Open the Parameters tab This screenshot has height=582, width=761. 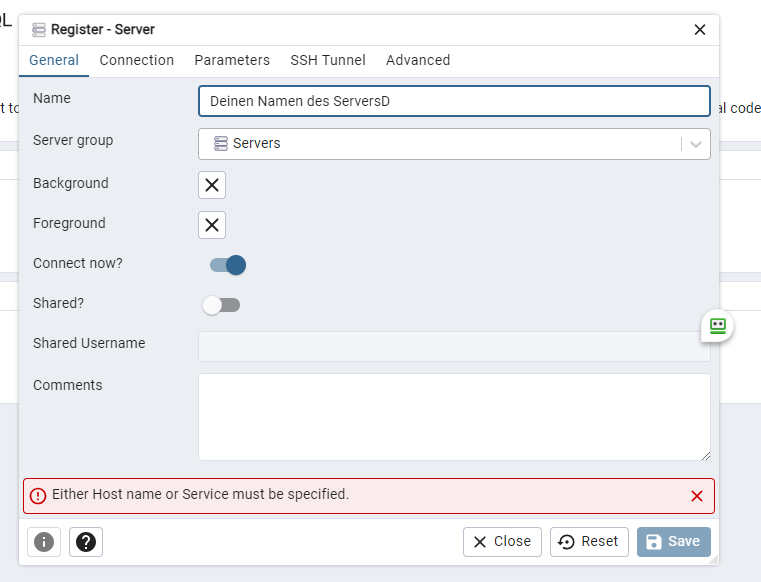(x=232, y=60)
